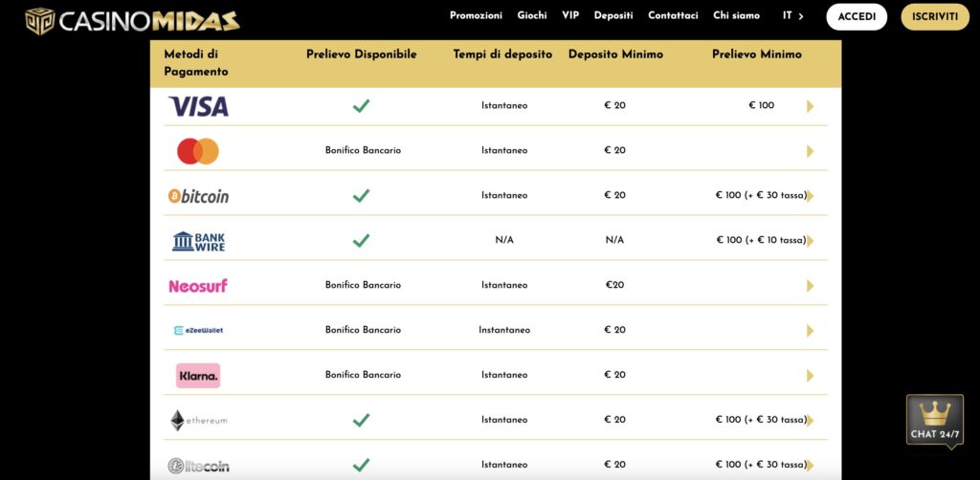Select the litecoin payment logo
980x480 pixels.
click(198, 466)
